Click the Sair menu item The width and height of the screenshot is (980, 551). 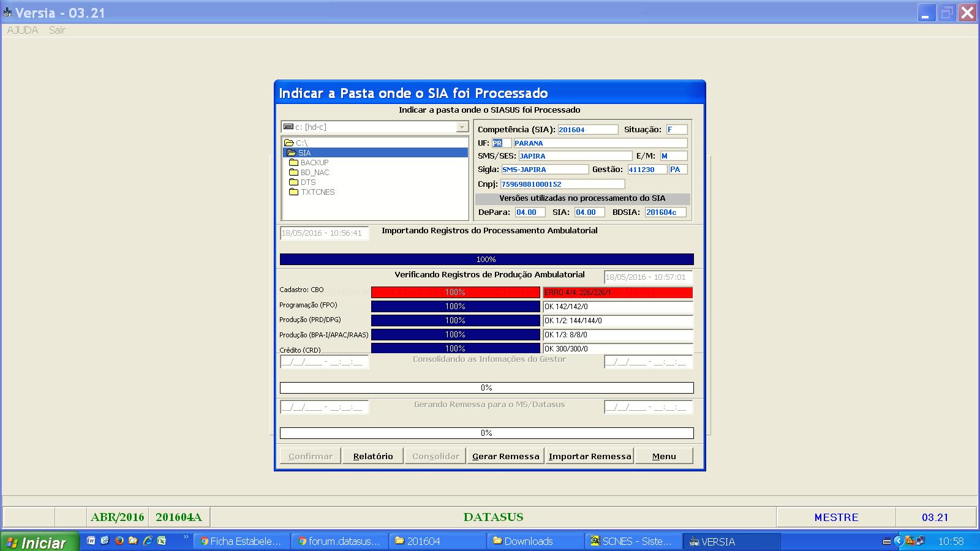[x=57, y=30]
